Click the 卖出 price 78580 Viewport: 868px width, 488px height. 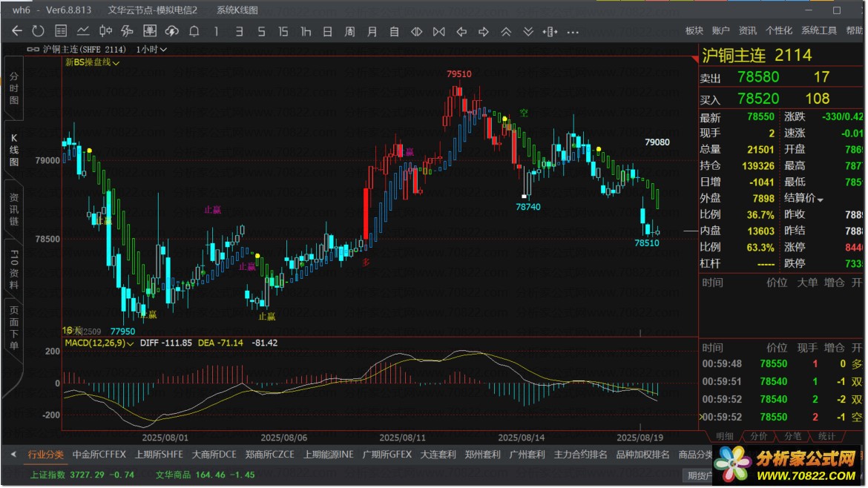pos(758,77)
